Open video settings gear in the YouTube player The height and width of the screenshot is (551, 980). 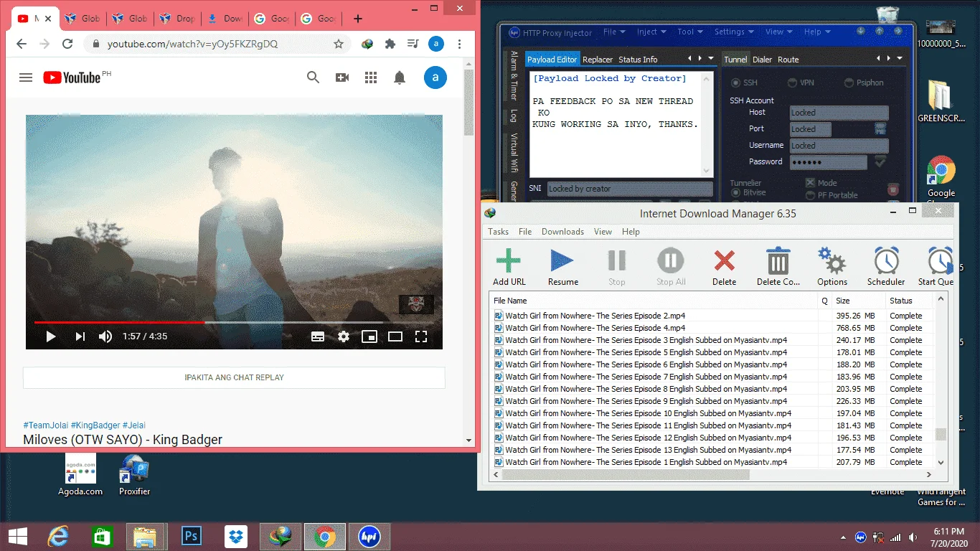[344, 336]
